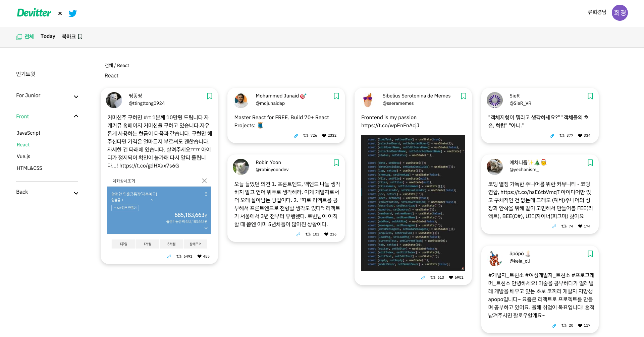The height and width of the screenshot is (337, 644).
Task: Click the For Junior category label
Action: pos(28,95)
